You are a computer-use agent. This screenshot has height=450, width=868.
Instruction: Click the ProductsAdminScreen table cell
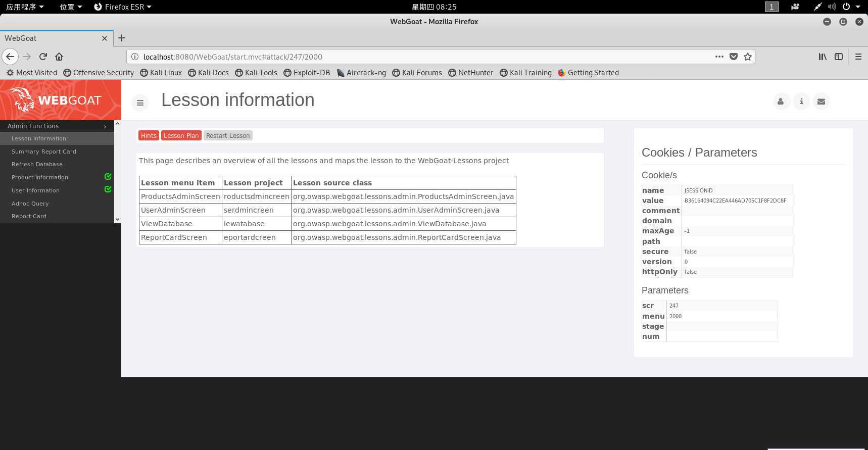180,196
